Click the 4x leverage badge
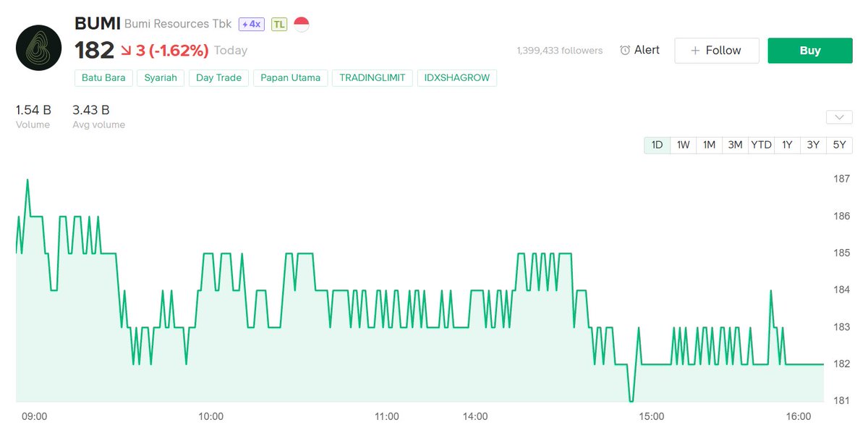This screenshot has height=438, width=868. 252,24
